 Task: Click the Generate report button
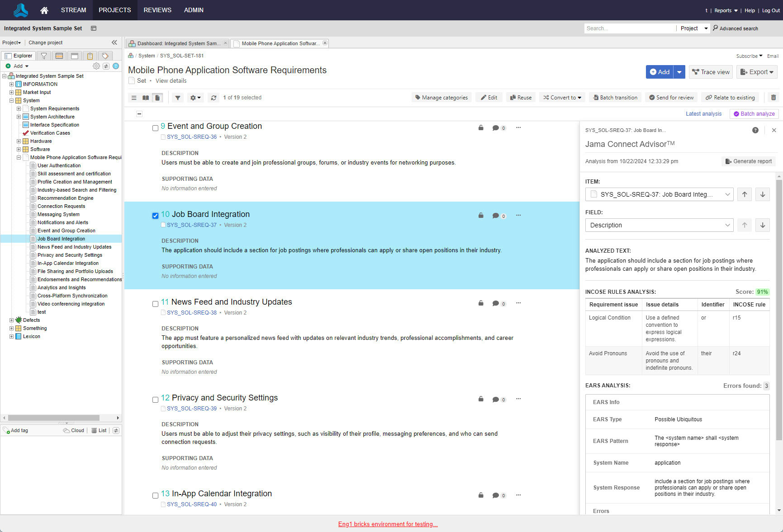(748, 161)
